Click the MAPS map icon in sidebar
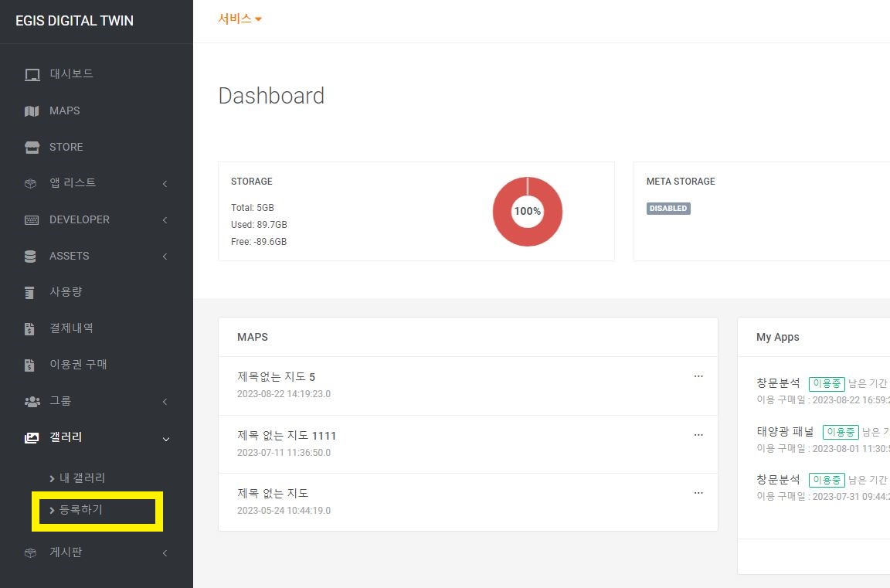Screen dimensions: 890x588 click(x=32, y=111)
